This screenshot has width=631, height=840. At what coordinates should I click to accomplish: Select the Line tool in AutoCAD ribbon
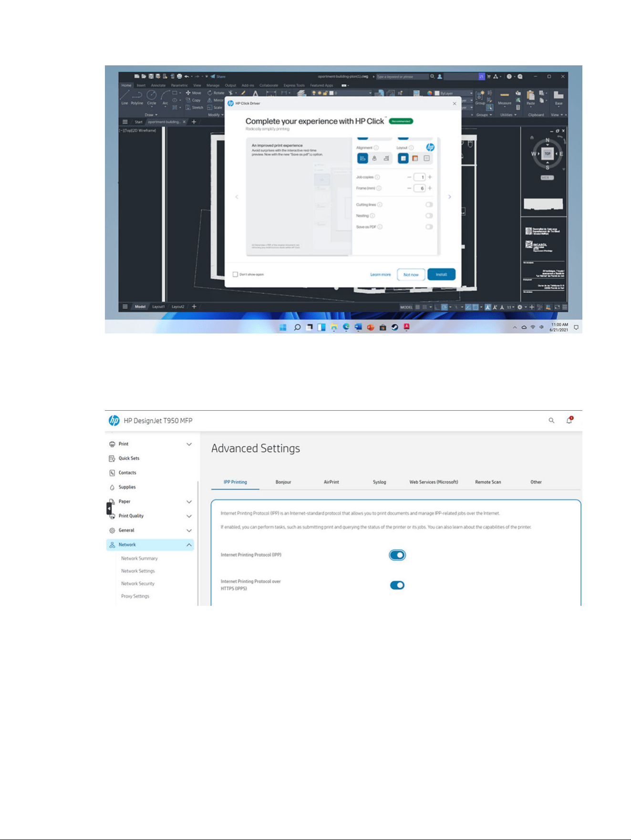(x=124, y=97)
